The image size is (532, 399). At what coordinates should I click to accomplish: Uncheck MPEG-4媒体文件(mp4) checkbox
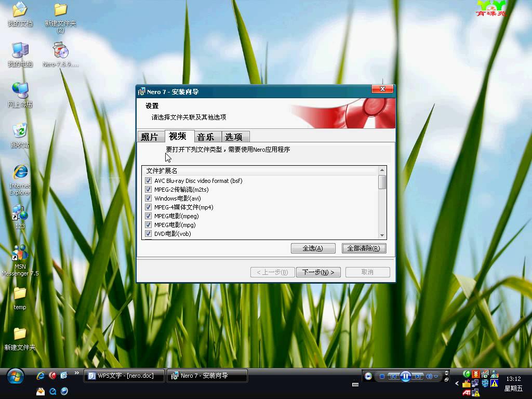148,207
